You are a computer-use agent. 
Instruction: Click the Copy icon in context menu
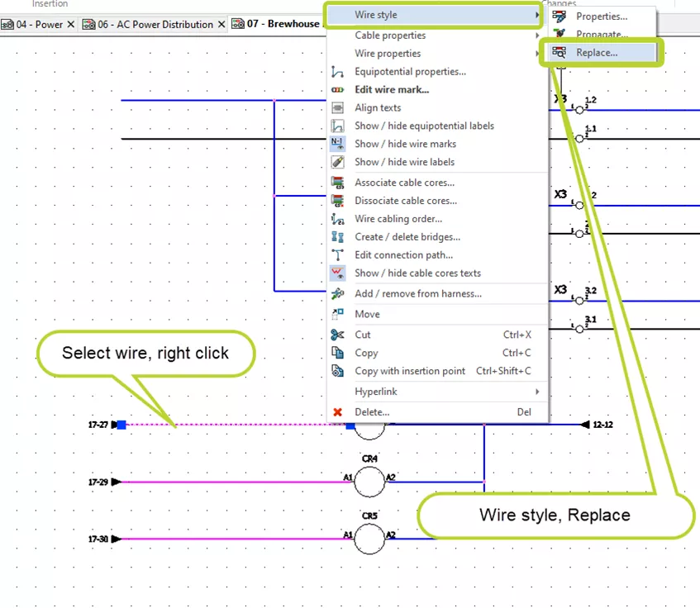337,353
